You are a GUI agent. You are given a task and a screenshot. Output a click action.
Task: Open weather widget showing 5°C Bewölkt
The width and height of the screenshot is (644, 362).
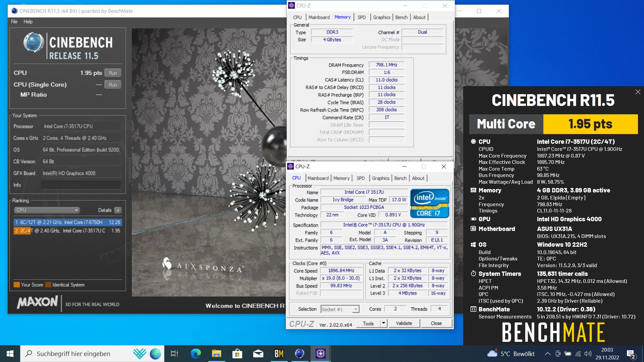click(x=511, y=354)
